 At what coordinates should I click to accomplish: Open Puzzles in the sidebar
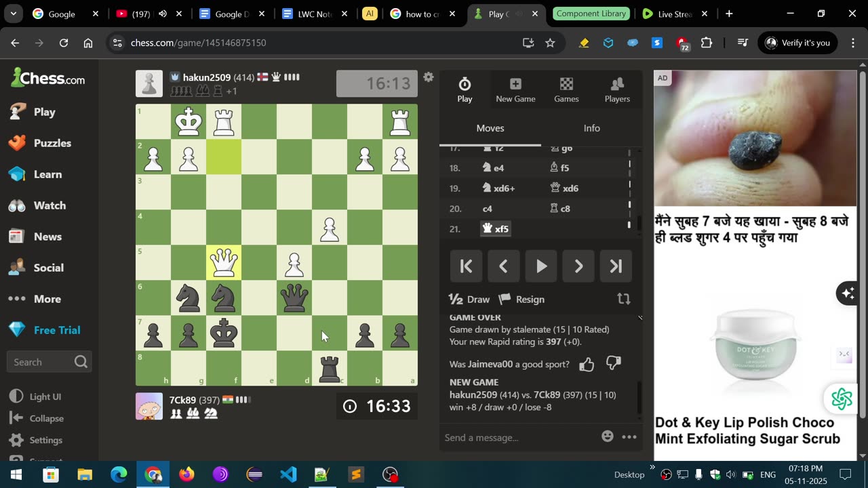coord(50,143)
